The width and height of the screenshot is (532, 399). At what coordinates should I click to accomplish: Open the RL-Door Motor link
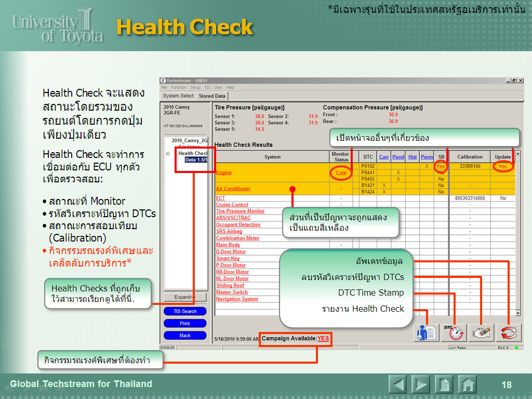click(232, 279)
